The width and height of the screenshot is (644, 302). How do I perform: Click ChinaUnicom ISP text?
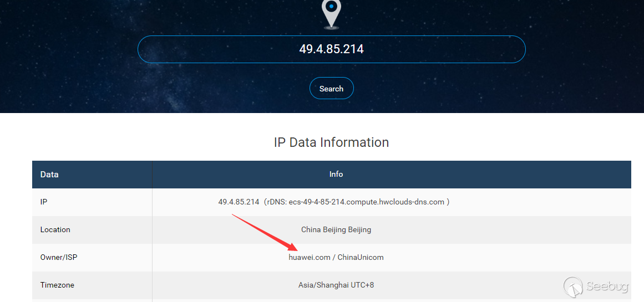click(x=361, y=257)
